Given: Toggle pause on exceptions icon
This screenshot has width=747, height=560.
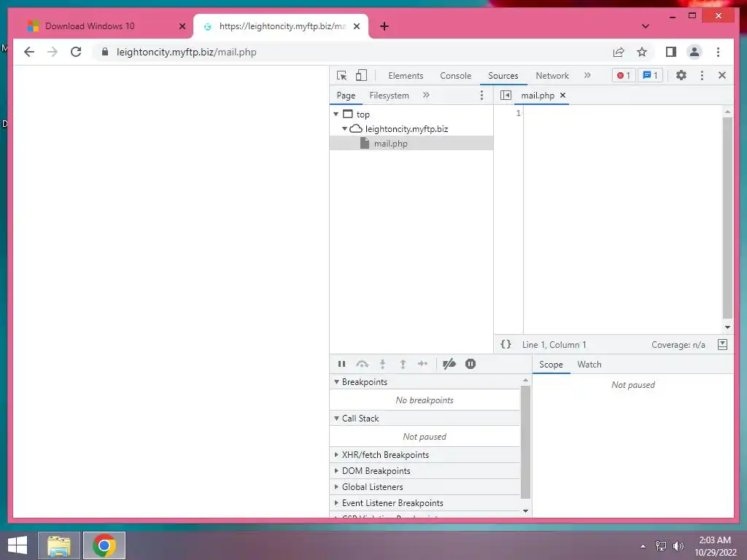Looking at the screenshot, I should point(471,364).
